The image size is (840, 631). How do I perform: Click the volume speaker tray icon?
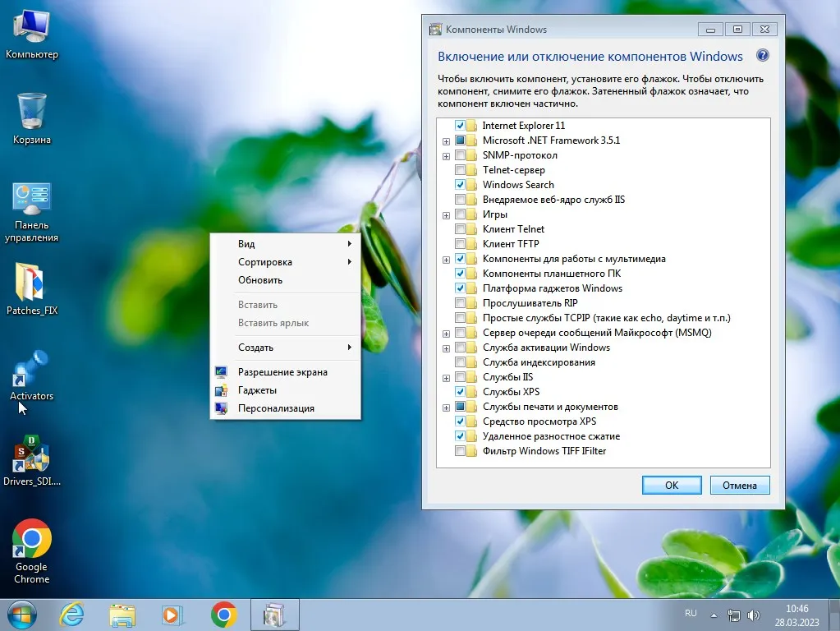point(753,615)
